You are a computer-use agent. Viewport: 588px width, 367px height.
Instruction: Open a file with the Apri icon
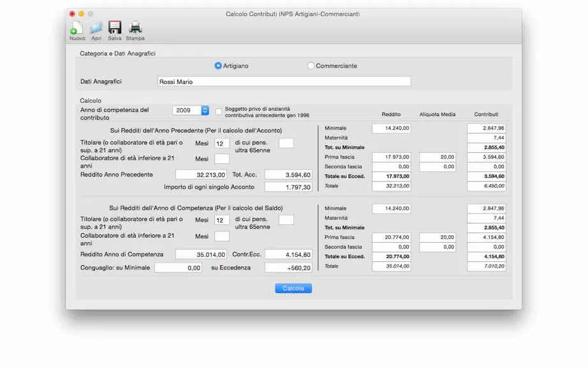pyautogui.click(x=96, y=31)
